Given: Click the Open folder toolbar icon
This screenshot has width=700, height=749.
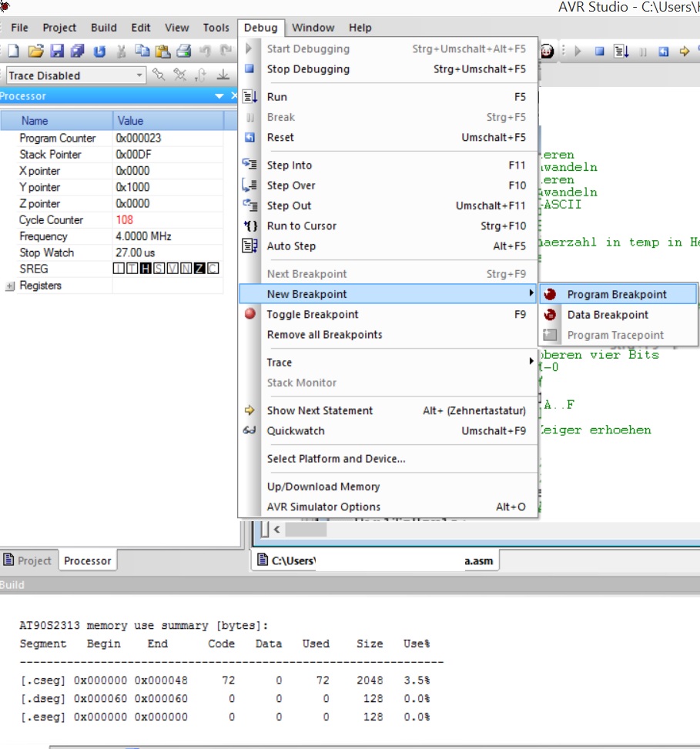Looking at the screenshot, I should coord(35,51).
